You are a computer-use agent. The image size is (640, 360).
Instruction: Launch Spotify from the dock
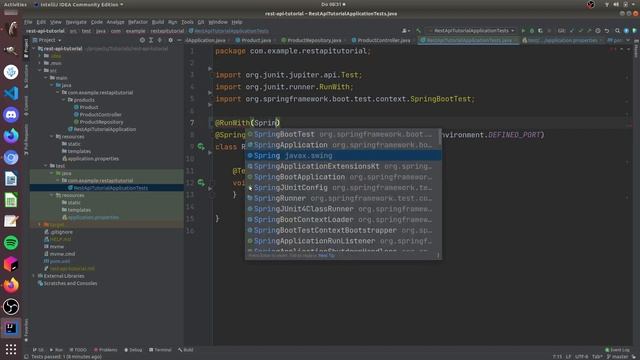(11, 242)
